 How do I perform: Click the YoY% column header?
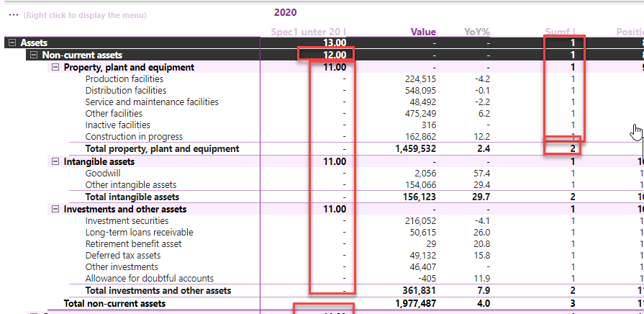tap(477, 32)
